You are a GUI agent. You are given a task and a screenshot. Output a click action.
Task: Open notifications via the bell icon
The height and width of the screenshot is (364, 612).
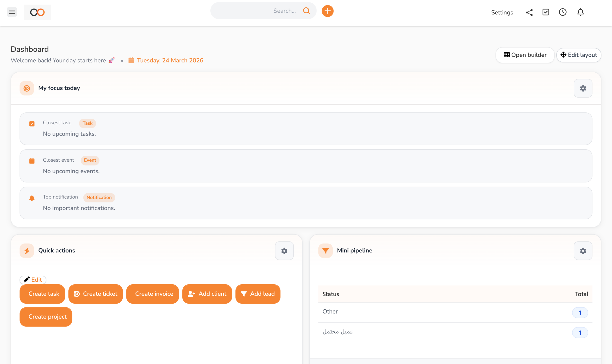[580, 12]
